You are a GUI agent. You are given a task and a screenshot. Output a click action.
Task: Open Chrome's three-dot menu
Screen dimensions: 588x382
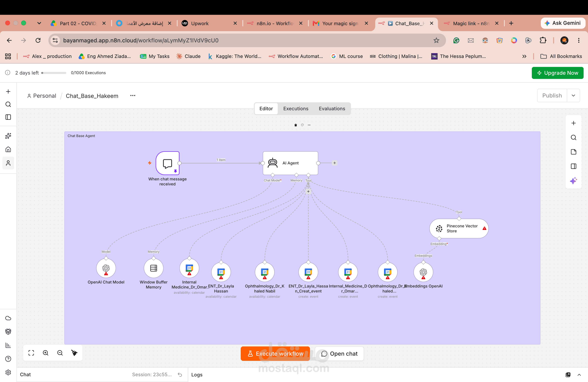[579, 40]
